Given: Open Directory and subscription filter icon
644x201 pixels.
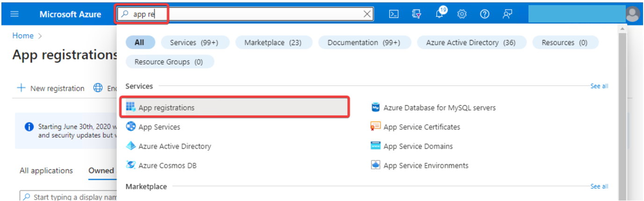Looking at the screenshot, I should coord(417,14).
